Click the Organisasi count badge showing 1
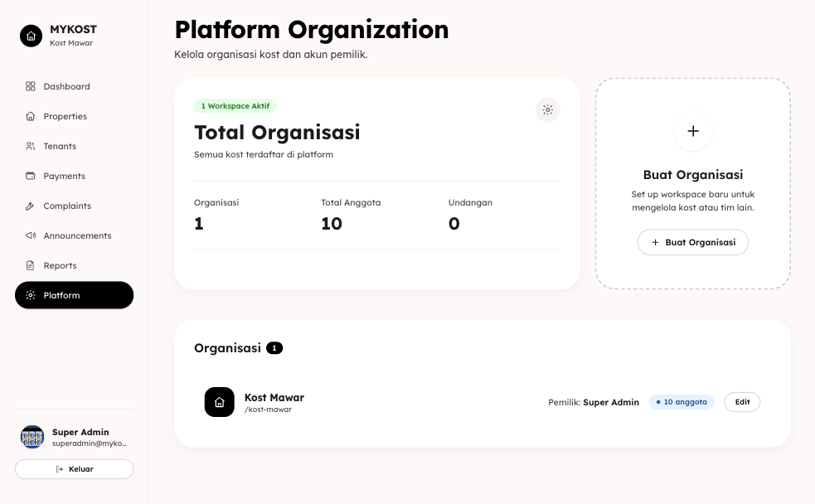The height and width of the screenshot is (504, 815). (x=274, y=348)
